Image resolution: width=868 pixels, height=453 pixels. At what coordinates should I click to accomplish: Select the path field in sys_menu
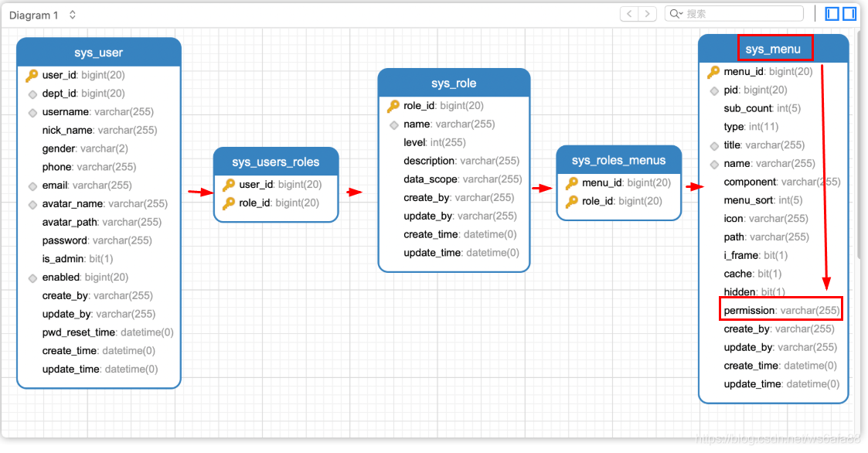click(767, 237)
